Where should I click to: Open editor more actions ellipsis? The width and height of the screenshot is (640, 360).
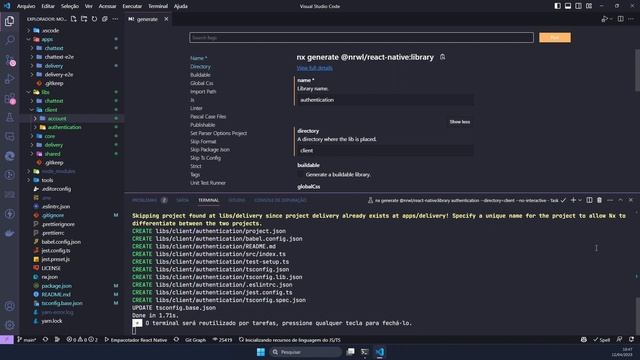click(x=631, y=19)
